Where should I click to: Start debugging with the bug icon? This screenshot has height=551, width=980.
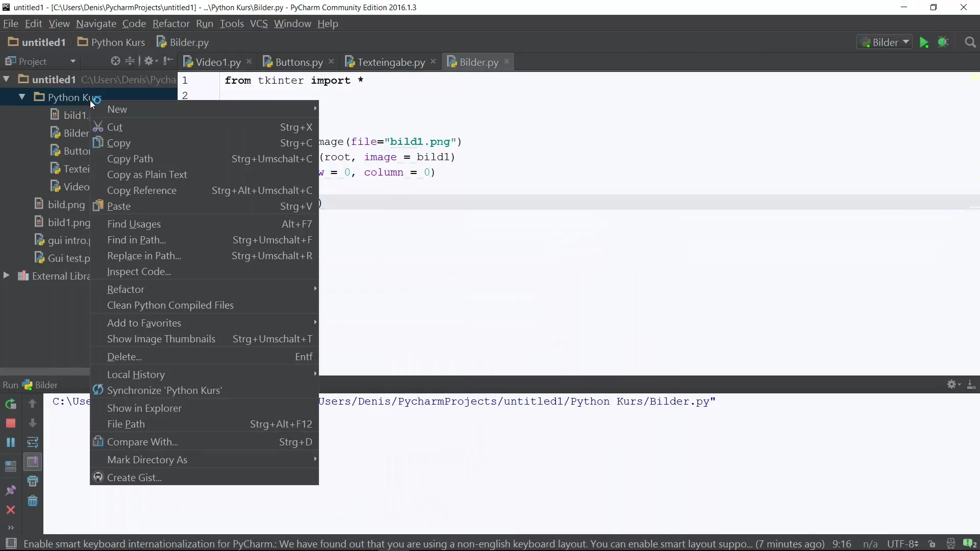click(x=943, y=42)
